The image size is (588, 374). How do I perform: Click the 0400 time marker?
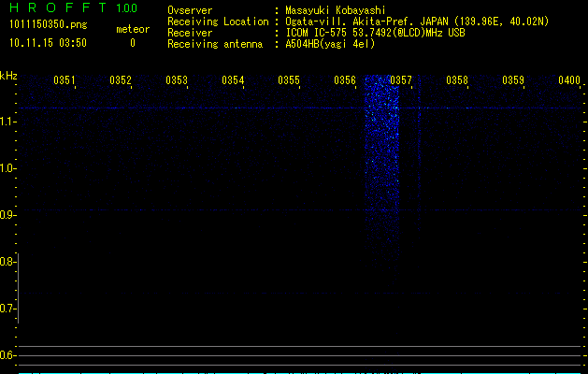569,80
